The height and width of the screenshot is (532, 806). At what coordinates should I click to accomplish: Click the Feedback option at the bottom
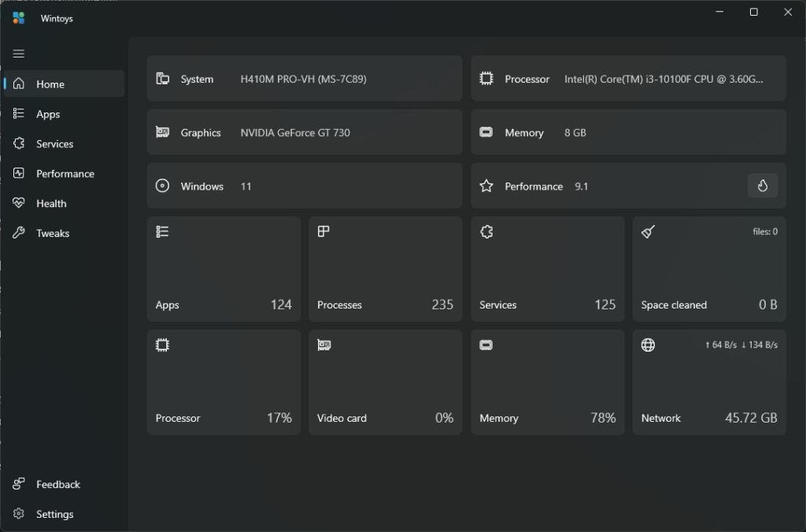[x=57, y=484]
